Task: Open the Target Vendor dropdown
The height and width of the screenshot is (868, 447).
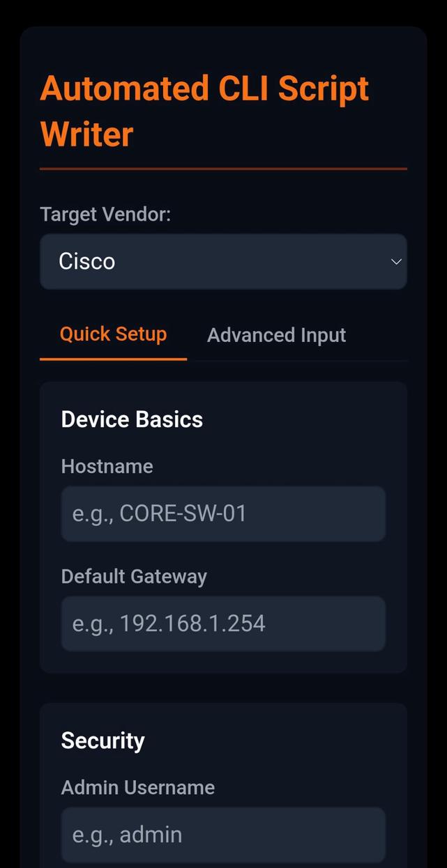Action: (x=223, y=261)
